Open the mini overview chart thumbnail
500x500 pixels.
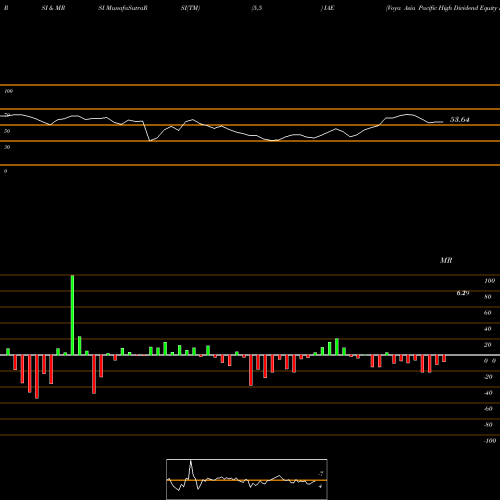point(247,479)
